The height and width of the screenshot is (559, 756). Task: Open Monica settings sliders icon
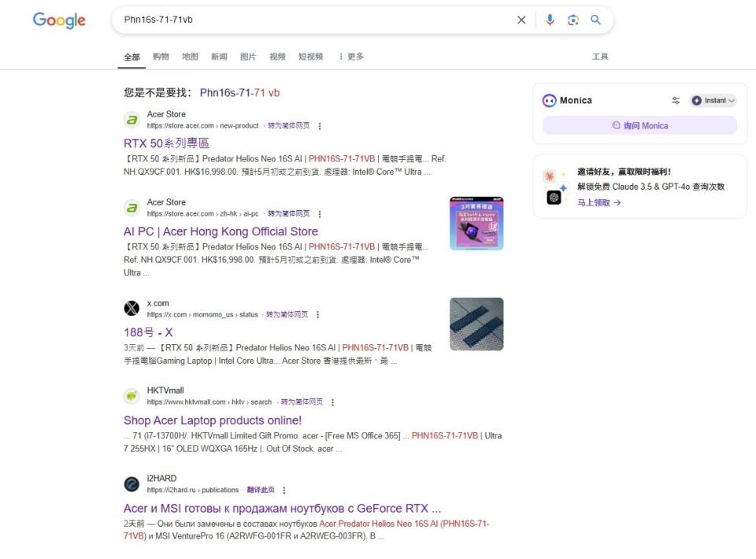click(x=676, y=100)
